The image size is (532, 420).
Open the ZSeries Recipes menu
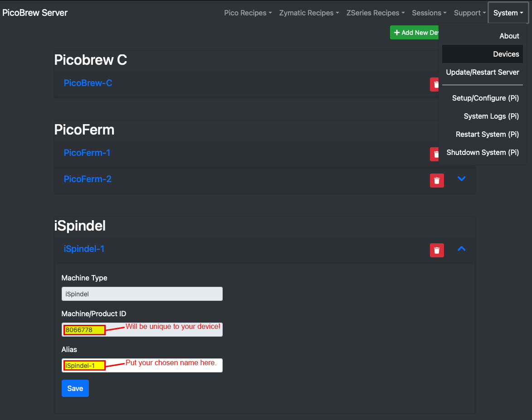375,13
